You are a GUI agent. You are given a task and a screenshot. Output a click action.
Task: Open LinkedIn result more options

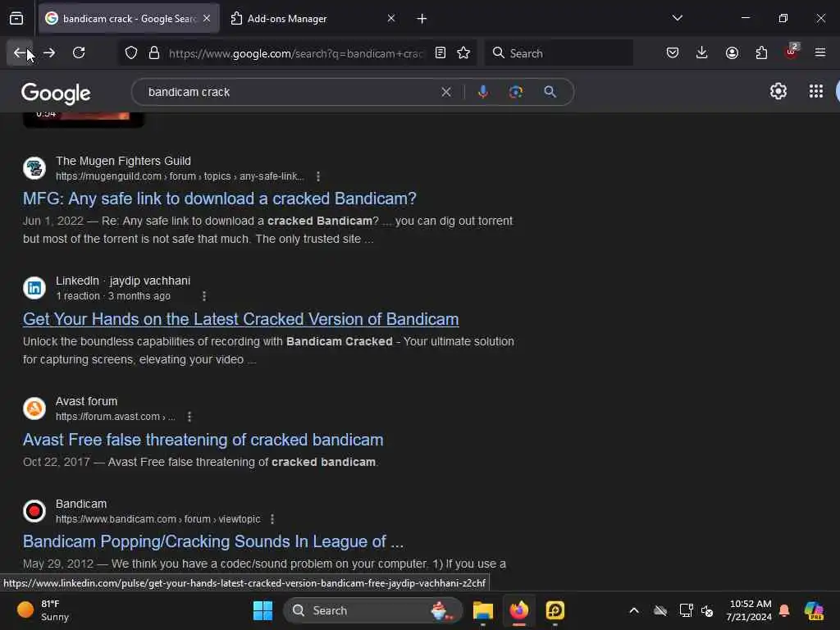(204, 295)
